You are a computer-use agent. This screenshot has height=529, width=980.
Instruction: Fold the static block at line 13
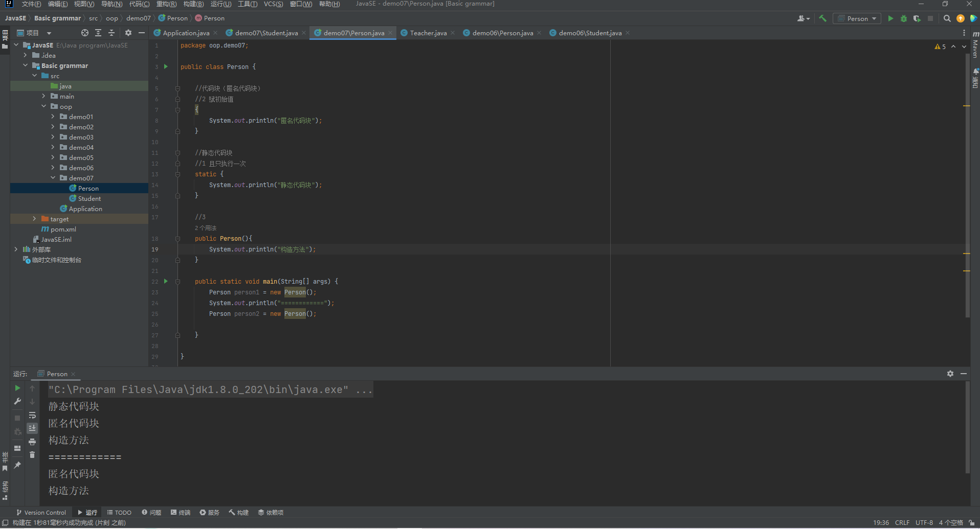(x=177, y=174)
